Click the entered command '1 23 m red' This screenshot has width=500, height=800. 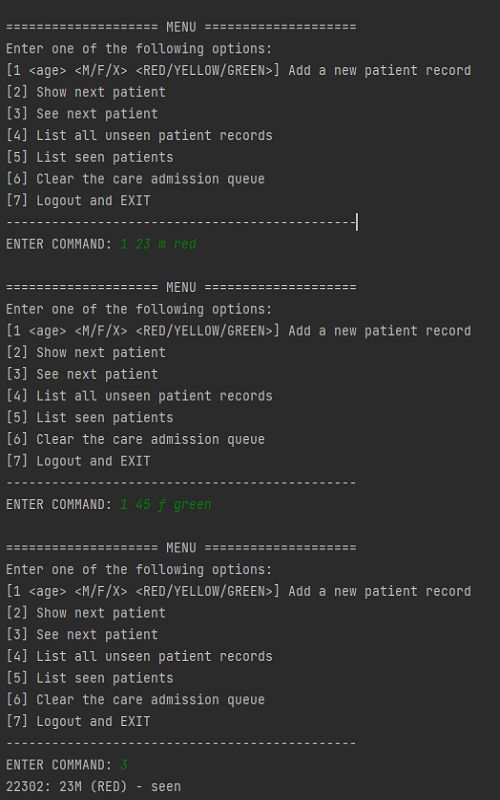tap(158, 244)
